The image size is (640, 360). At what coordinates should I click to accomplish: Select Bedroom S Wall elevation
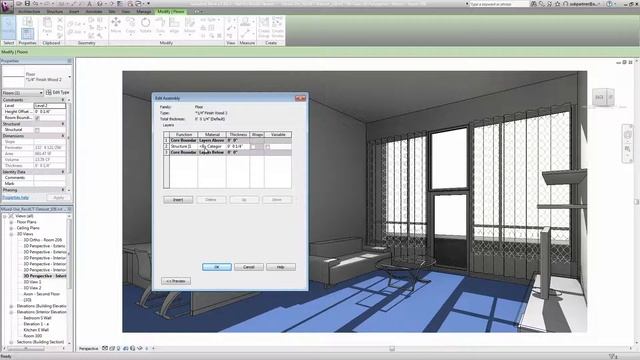tap(37, 318)
